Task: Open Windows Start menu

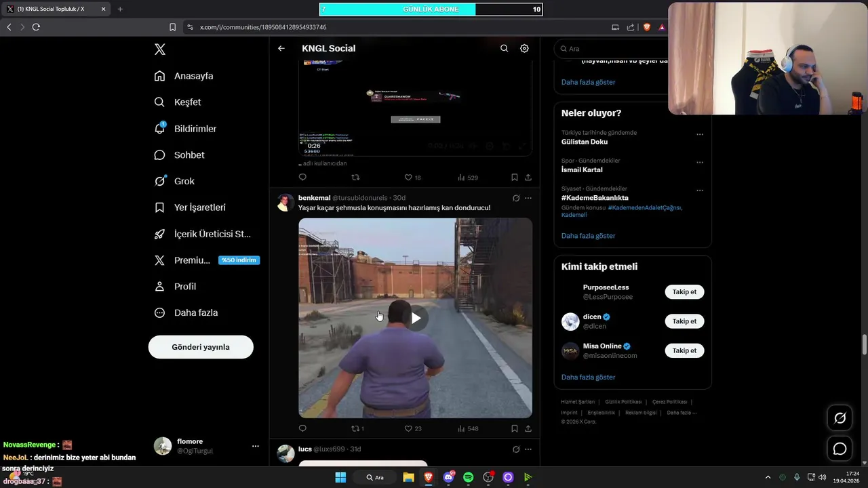Action: (340, 477)
